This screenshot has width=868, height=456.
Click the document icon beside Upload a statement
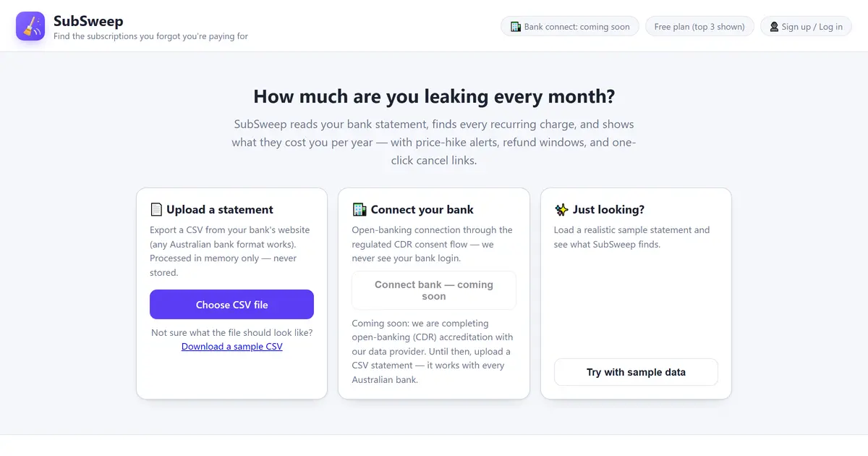[x=156, y=210]
